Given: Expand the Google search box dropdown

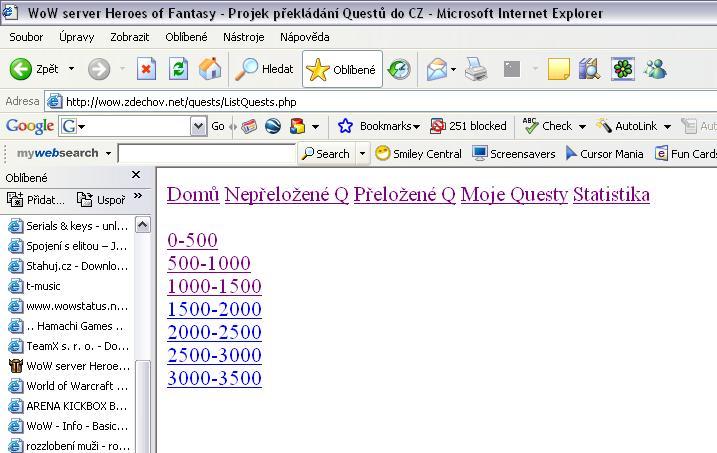Looking at the screenshot, I should (x=198, y=127).
